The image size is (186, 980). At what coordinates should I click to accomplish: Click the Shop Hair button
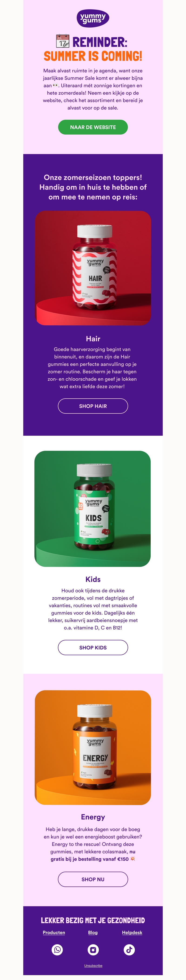93,406
